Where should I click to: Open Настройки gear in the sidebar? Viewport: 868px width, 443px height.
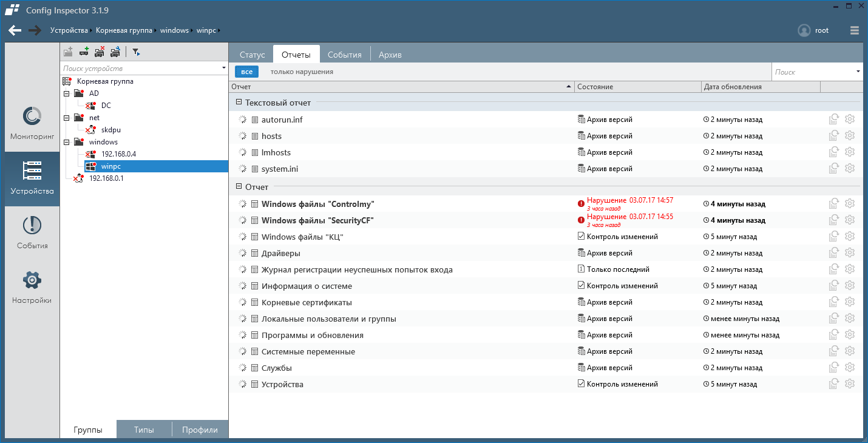32,288
